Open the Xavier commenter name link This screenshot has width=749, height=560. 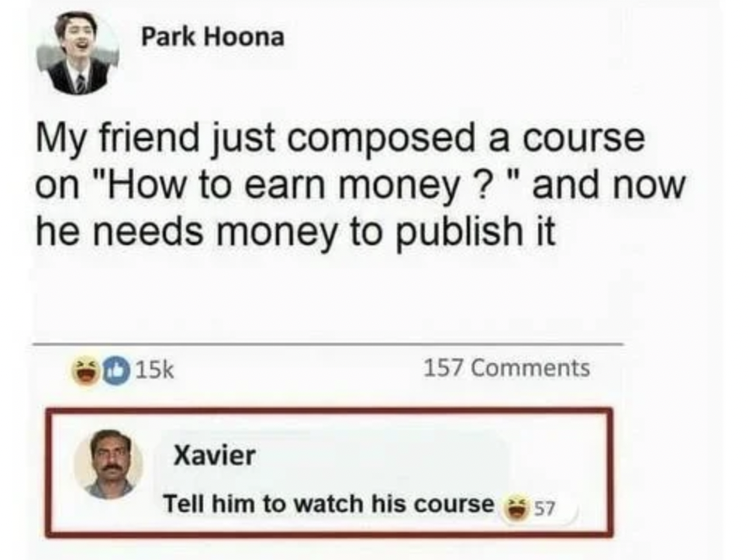tap(215, 455)
